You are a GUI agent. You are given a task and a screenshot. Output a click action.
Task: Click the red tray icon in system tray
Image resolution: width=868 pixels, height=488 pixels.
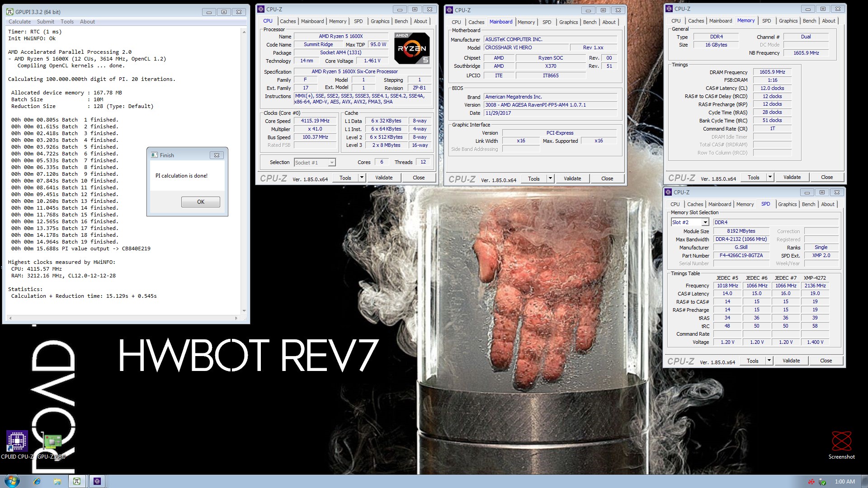pyautogui.click(x=811, y=482)
